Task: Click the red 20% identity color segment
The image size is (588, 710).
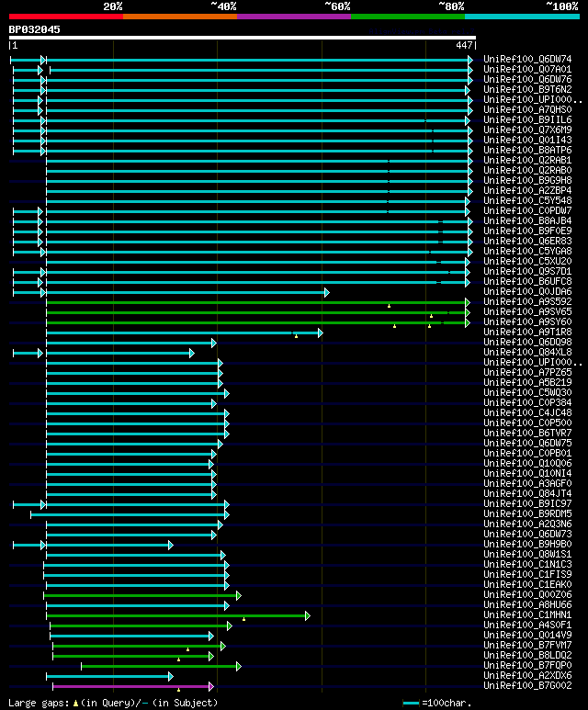Action: (66, 17)
